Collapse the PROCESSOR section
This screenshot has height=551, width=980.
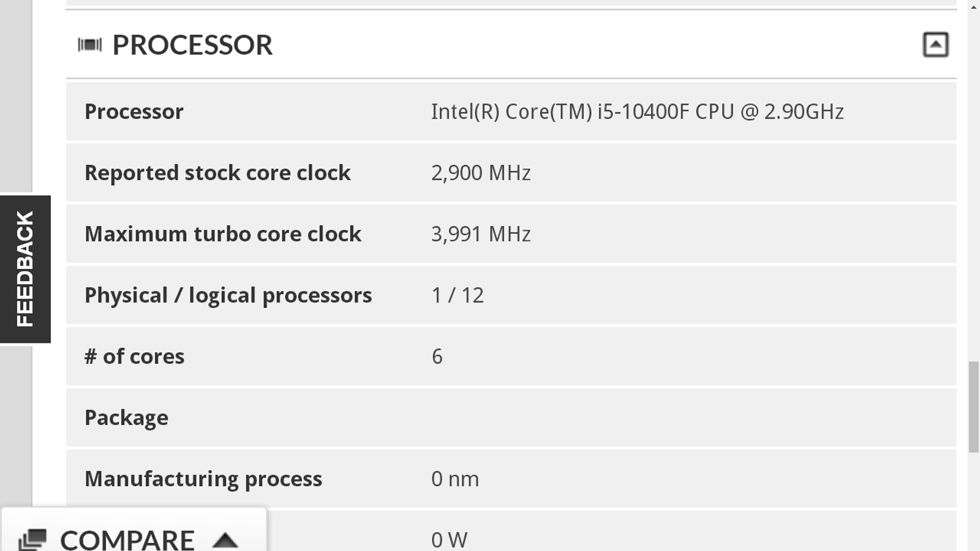click(935, 45)
